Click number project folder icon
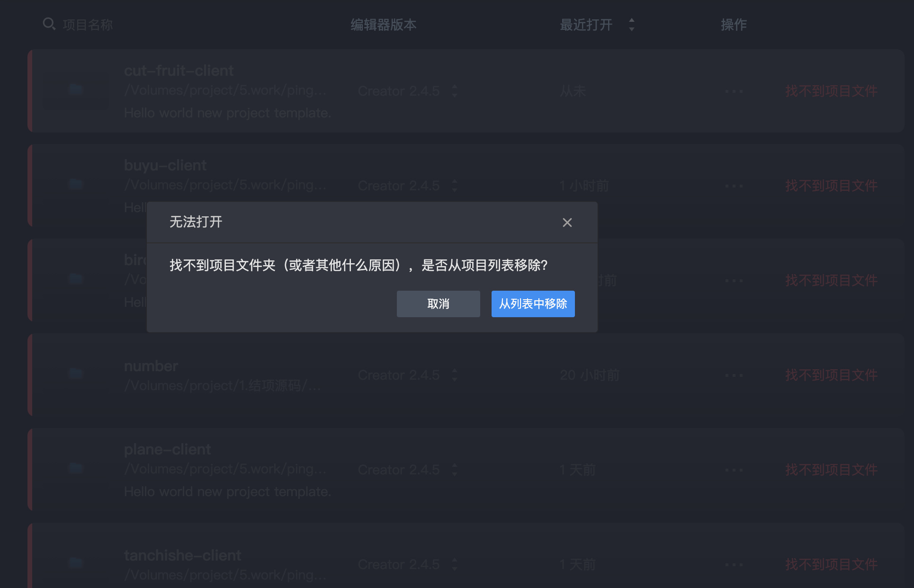 [x=76, y=374]
